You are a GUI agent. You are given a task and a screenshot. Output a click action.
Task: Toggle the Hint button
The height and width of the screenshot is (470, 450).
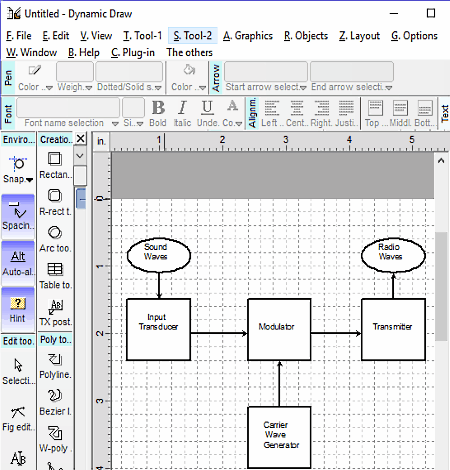(18, 310)
